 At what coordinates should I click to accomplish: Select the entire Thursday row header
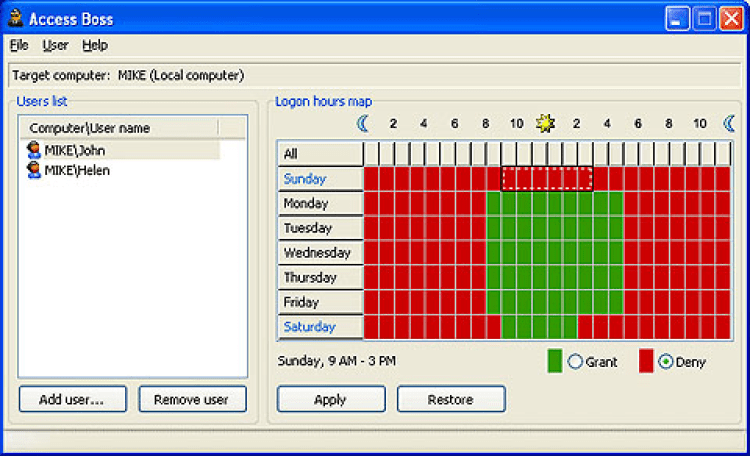click(320, 278)
